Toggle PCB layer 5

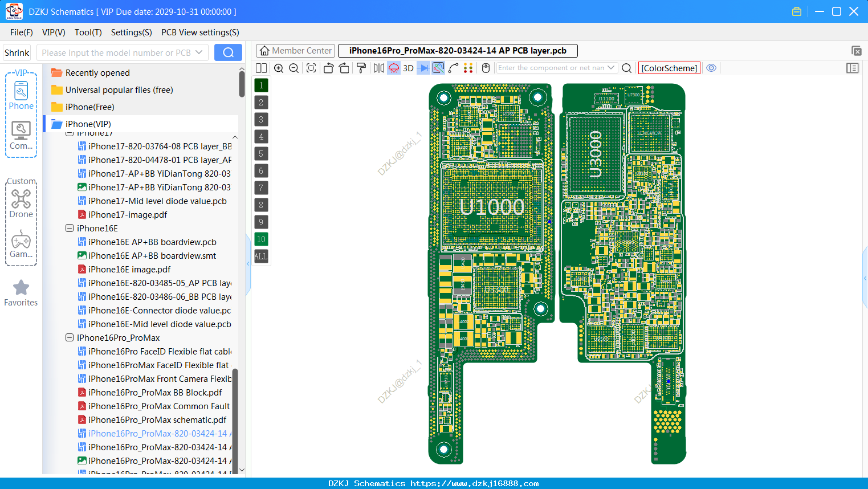261,154
